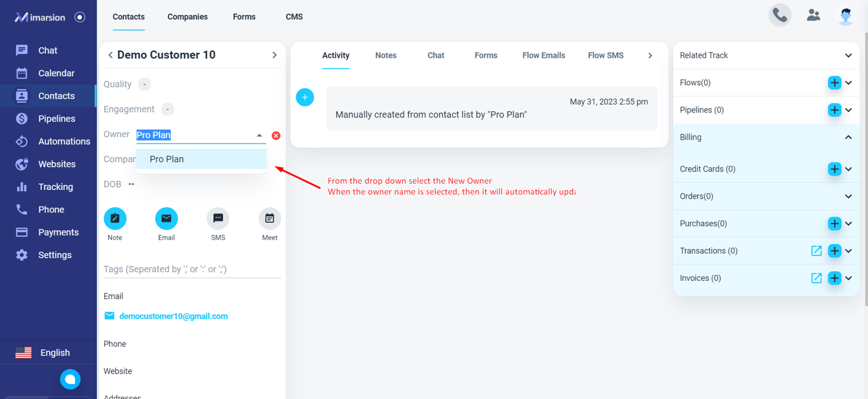Viewport: 868px width, 399px height.
Task: Collapse the Billing section
Action: (x=848, y=137)
